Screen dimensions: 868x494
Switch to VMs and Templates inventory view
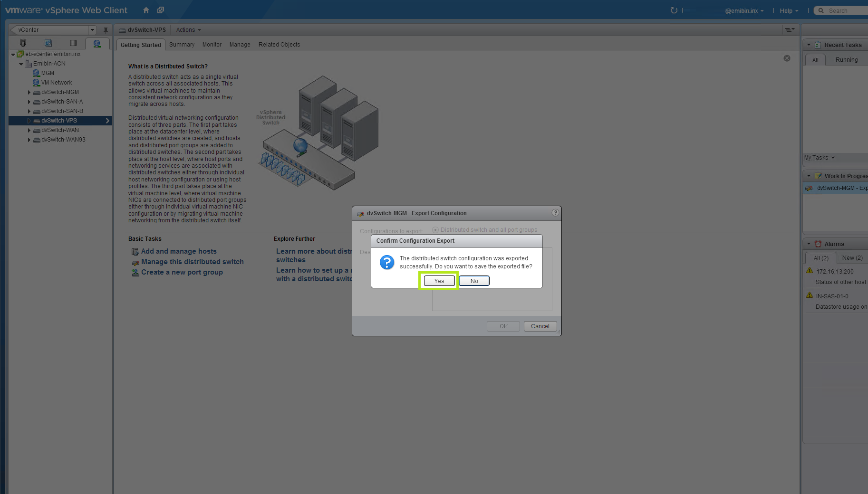click(48, 43)
